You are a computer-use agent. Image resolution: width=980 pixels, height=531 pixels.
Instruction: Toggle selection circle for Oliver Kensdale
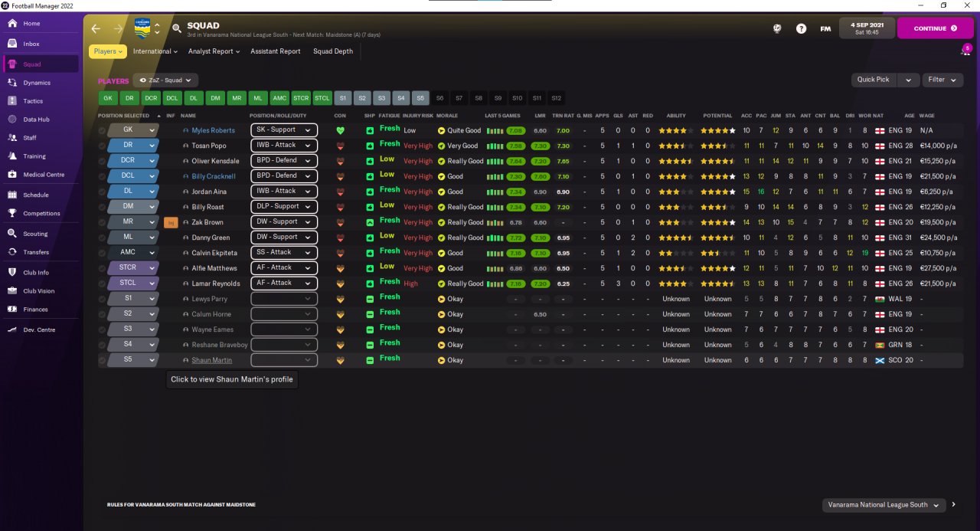(x=102, y=161)
